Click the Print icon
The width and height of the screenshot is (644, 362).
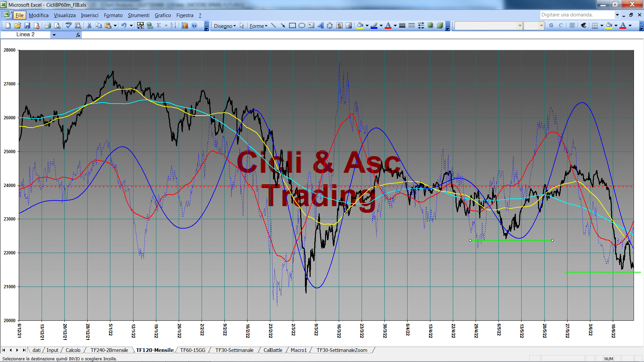(48, 25)
